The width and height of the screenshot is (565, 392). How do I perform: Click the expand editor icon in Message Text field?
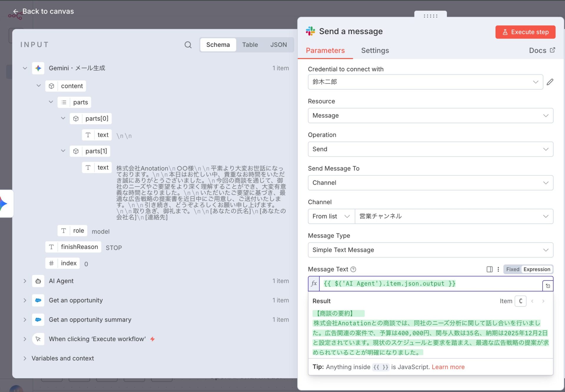[548, 286]
